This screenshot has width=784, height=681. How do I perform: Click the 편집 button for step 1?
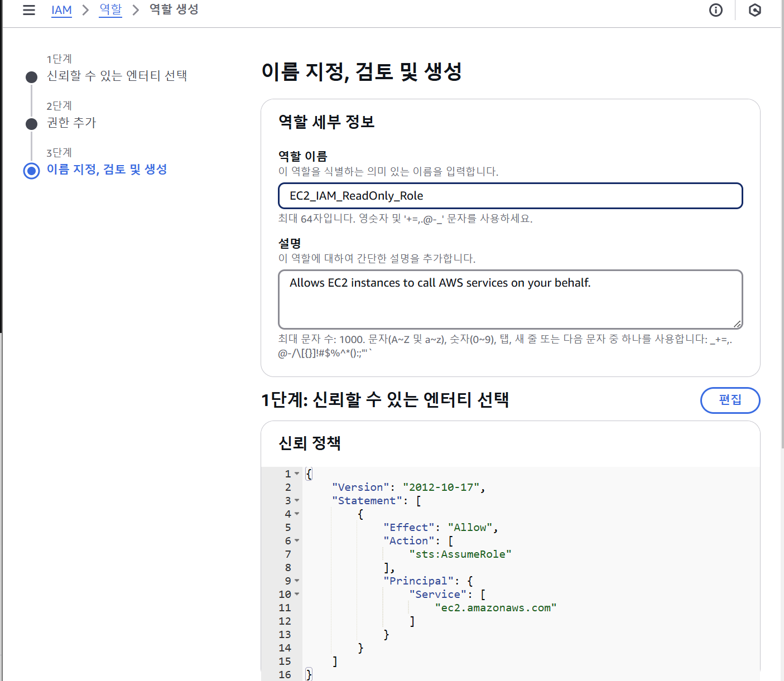tap(730, 400)
